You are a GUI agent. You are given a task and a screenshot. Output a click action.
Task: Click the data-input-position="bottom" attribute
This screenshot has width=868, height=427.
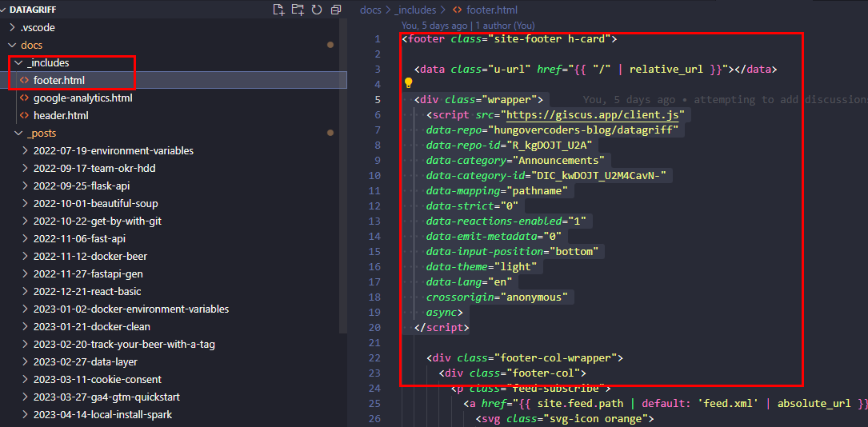pos(513,252)
